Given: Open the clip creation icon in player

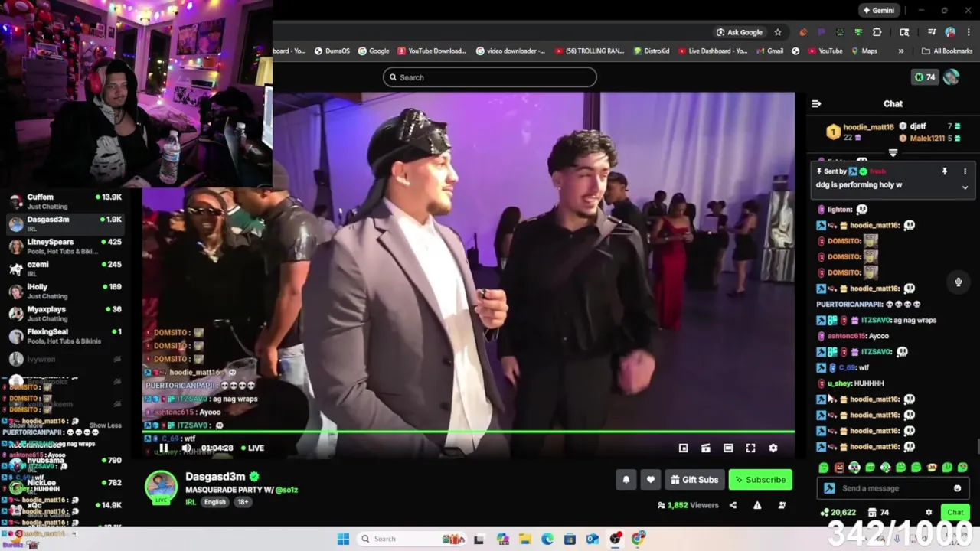Looking at the screenshot, I should tap(706, 448).
